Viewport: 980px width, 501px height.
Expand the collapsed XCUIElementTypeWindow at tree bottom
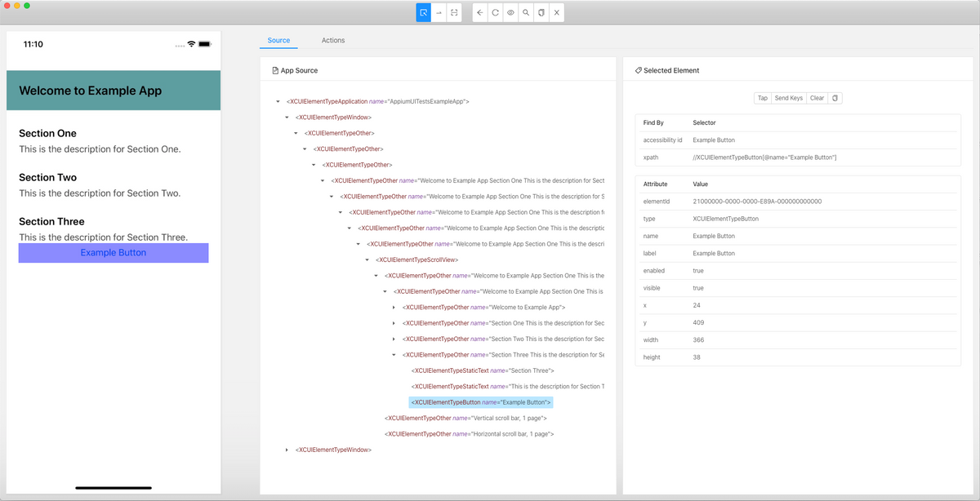point(287,450)
